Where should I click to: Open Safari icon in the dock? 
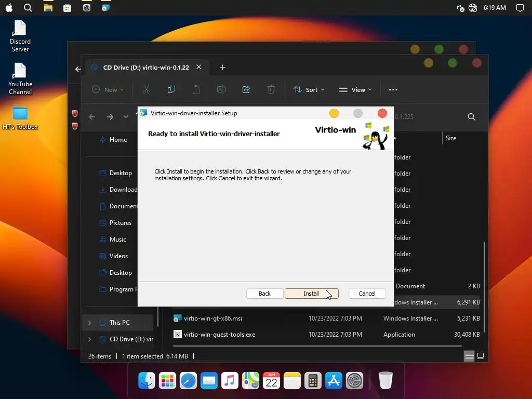pyautogui.click(x=188, y=380)
